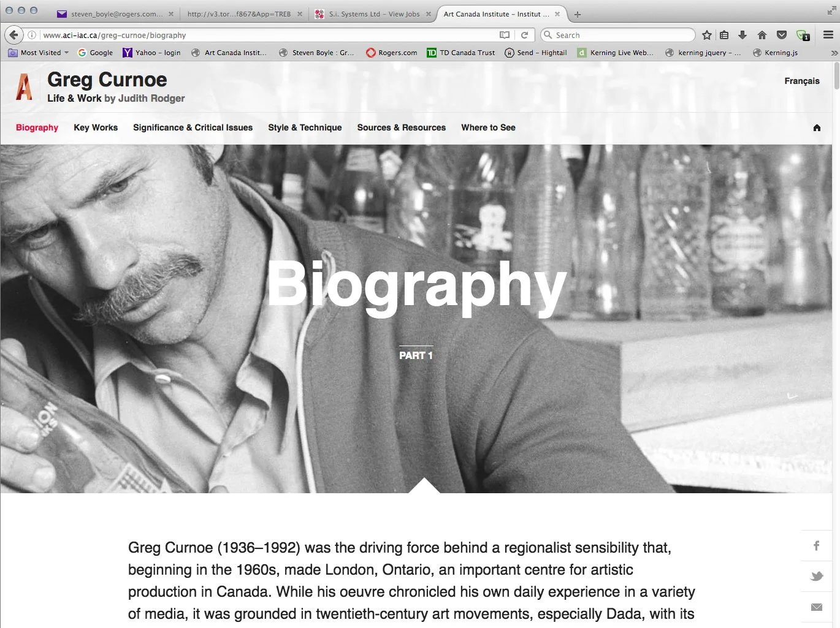
Task: Share the page on Facebook
Action: (x=817, y=545)
